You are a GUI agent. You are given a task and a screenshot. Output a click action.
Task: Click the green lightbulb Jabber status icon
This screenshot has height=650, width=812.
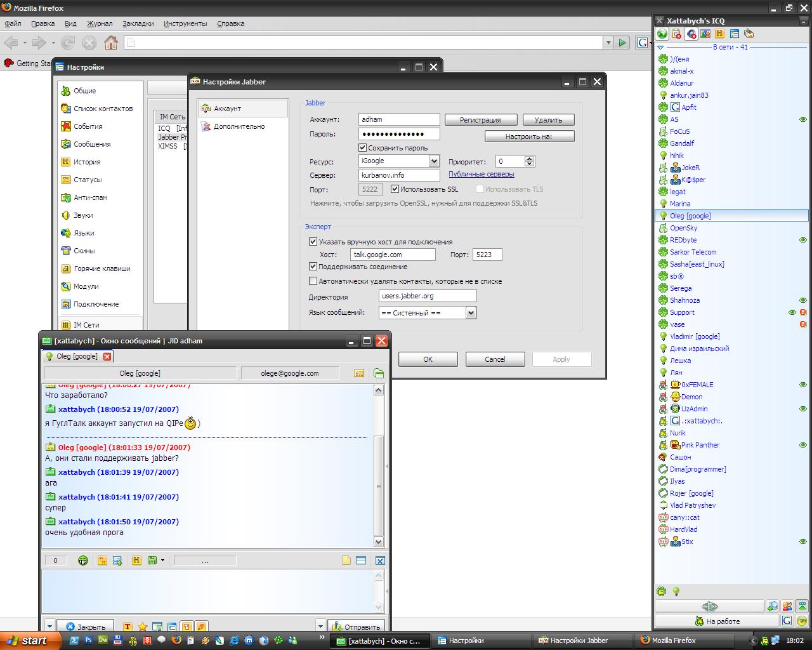(676, 592)
